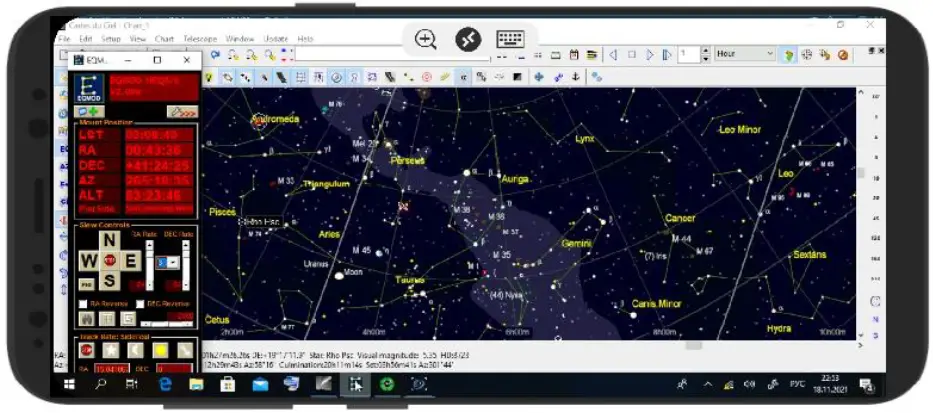Click the S slew button in EQMOD
Screen dimensions: 933x413
tap(109, 280)
